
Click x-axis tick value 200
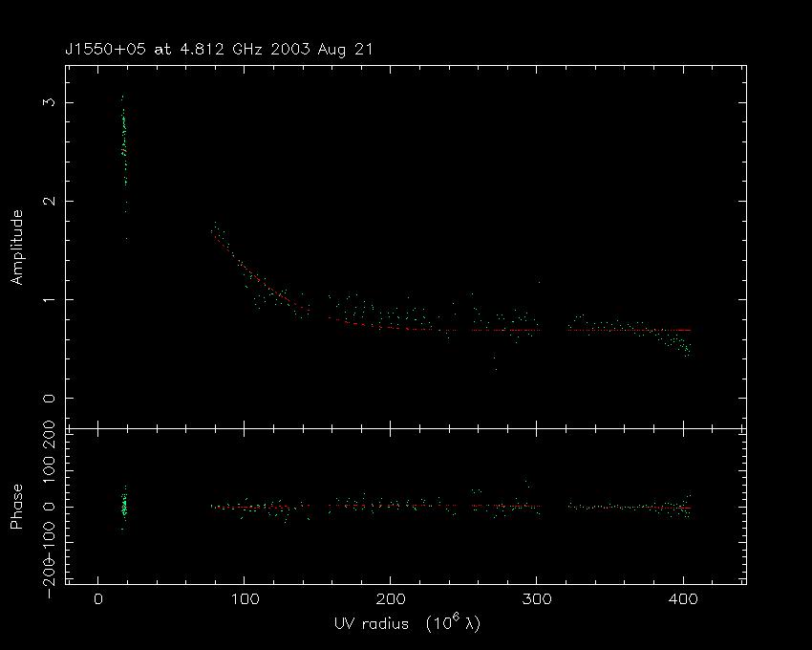click(391, 599)
